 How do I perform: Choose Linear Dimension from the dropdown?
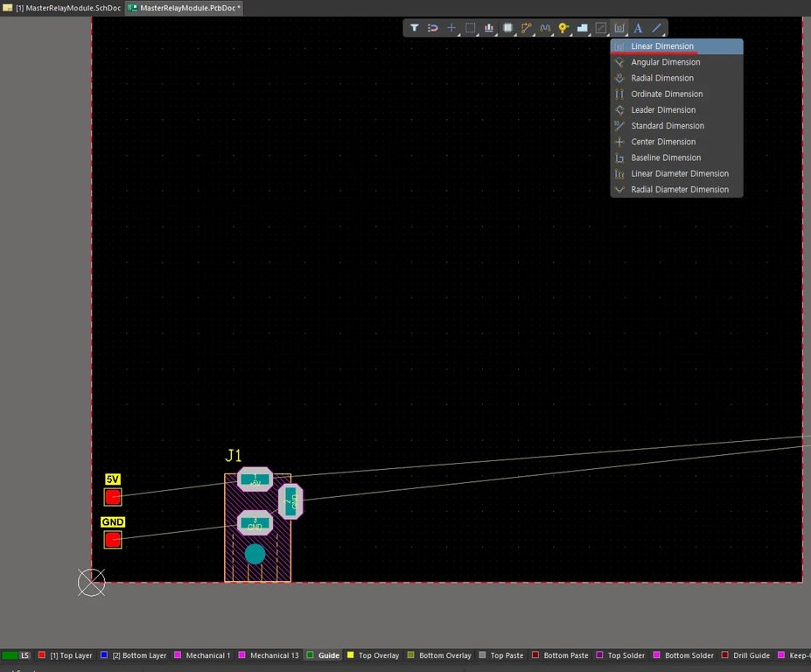tap(677, 46)
